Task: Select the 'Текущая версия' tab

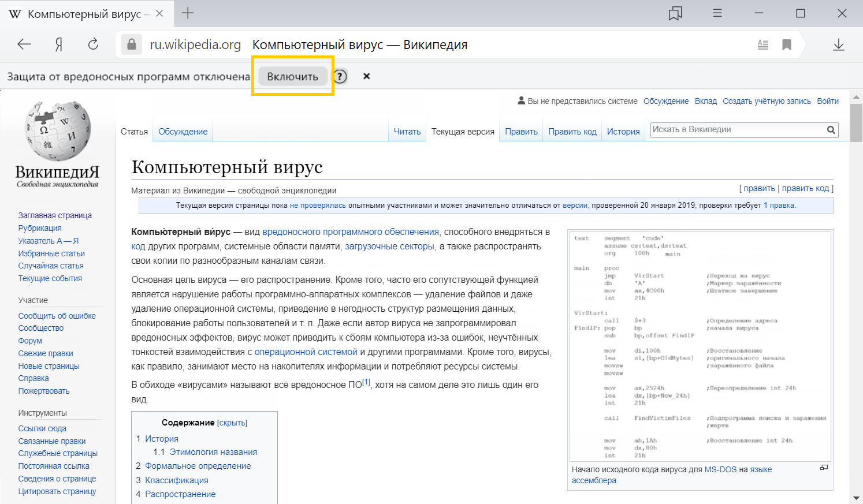Action: [463, 132]
